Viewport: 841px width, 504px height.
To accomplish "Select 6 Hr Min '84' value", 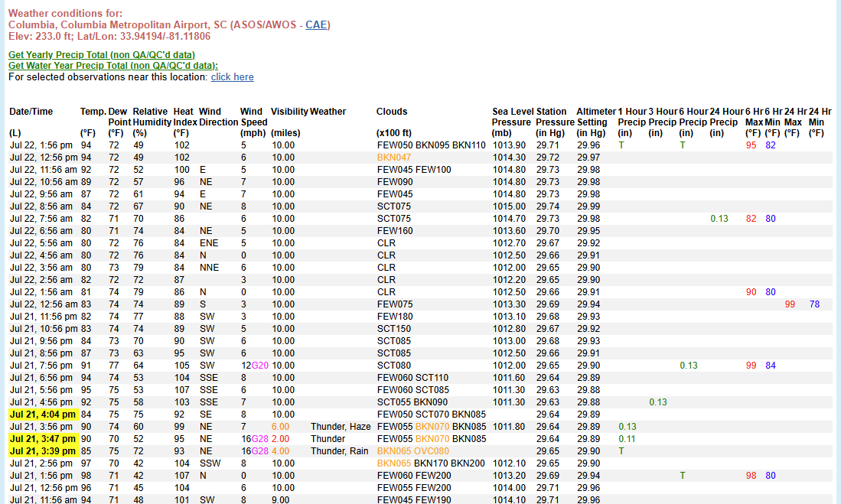I will click(770, 365).
